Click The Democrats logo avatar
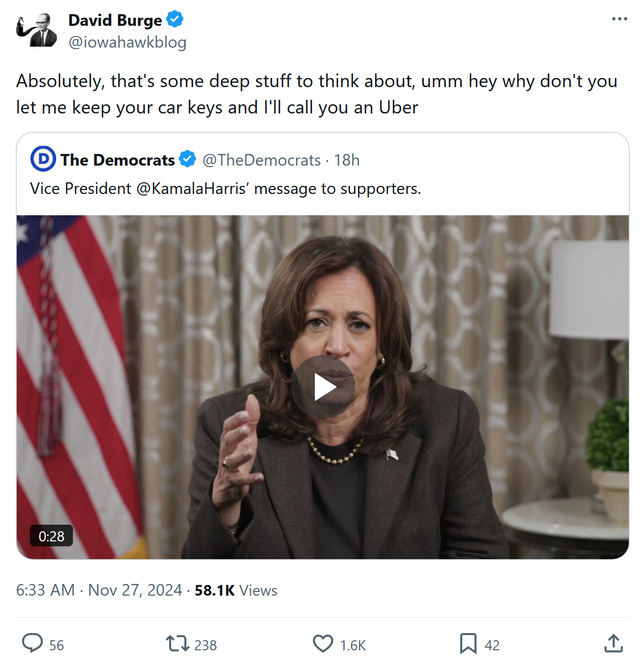 click(43, 159)
